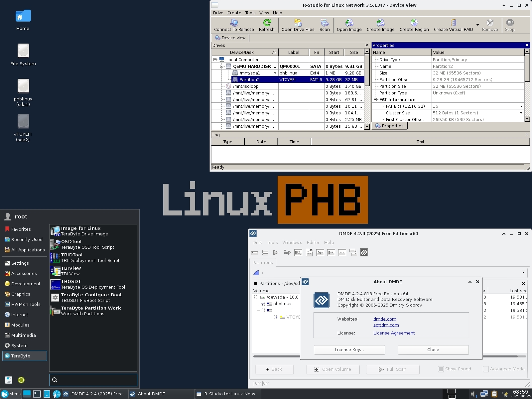The width and height of the screenshot is (532, 399).
Task: Open the Tools menu in R-Studio
Action: click(x=250, y=13)
